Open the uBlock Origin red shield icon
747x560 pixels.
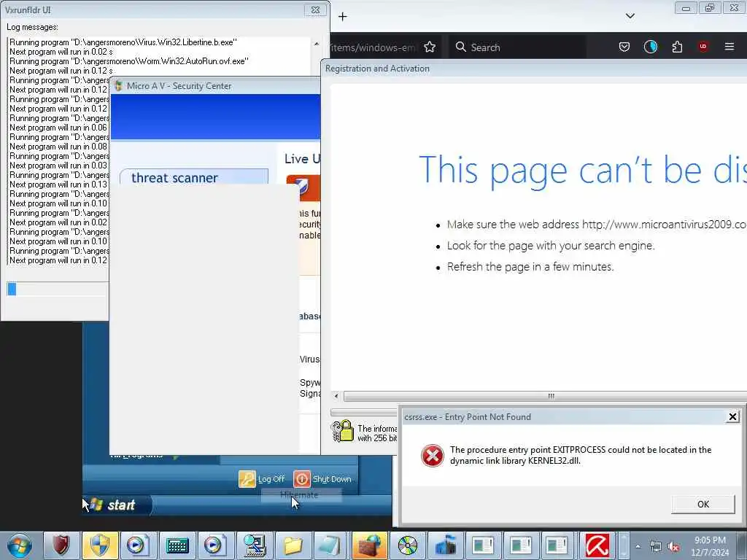(x=703, y=47)
